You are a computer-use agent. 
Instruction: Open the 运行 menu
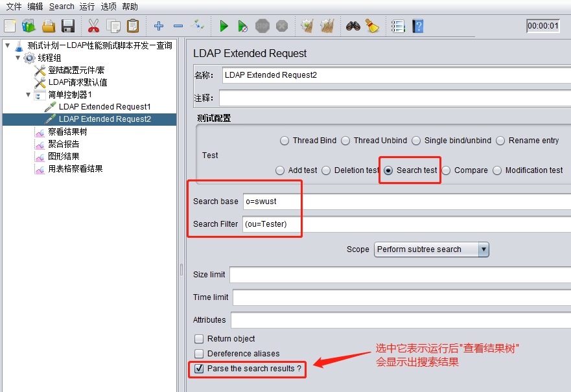tap(87, 6)
